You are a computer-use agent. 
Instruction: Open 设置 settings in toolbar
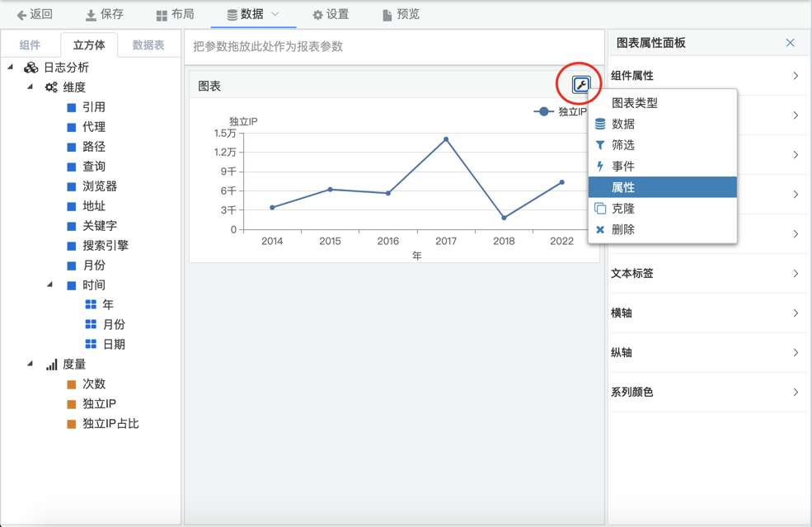coord(331,15)
